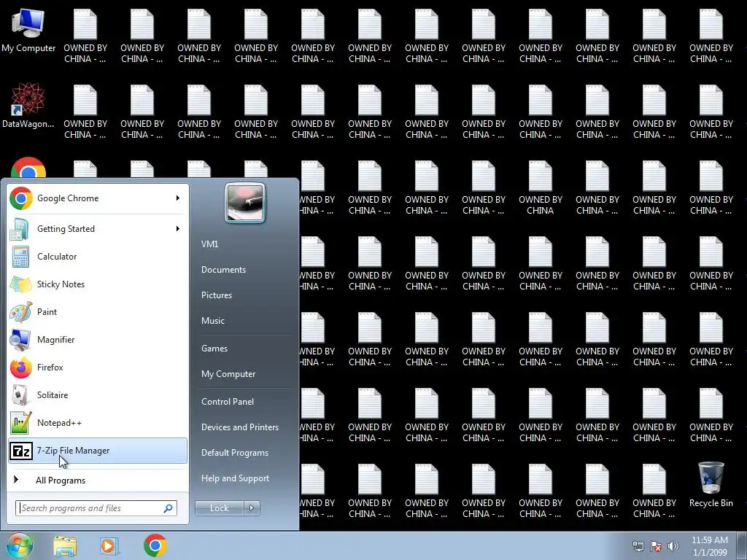Launch Paint from the Start menu
The image size is (747, 560).
point(98,312)
